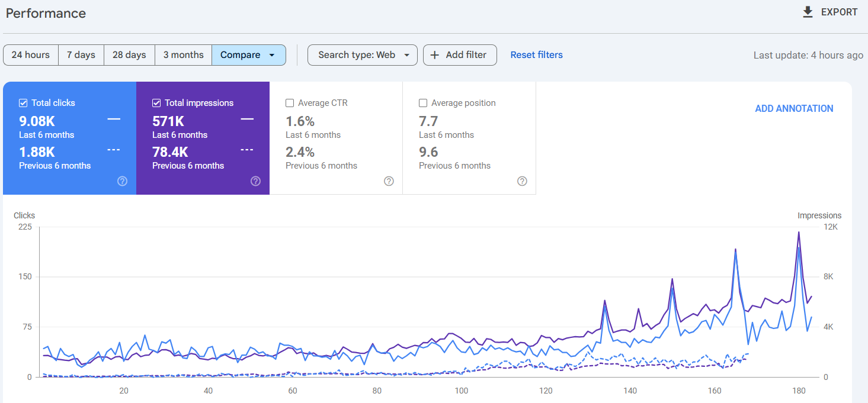This screenshot has width=868, height=403.
Task: Enable the Average CTR checkbox
Action: tap(290, 103)
